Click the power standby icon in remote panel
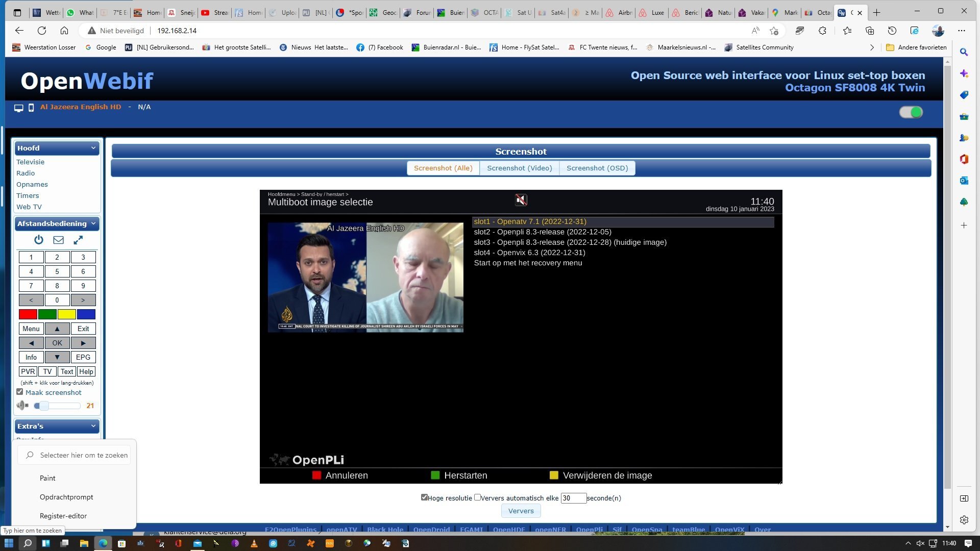 (39, 240)
